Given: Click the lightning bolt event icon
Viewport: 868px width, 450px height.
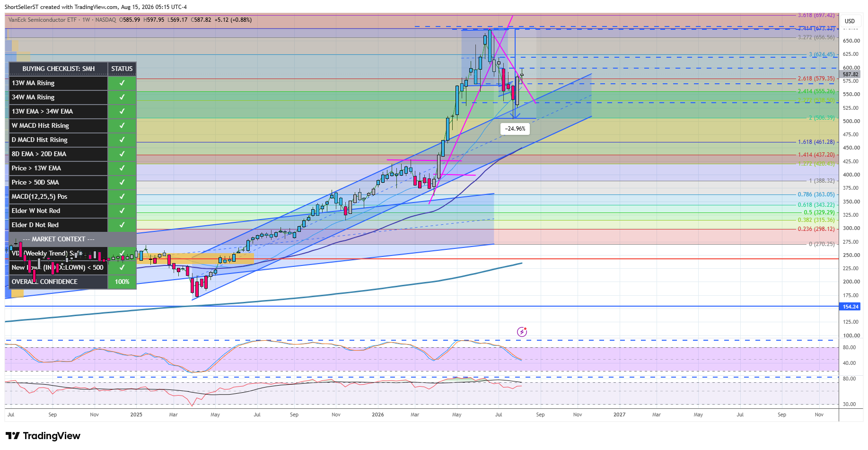Looking at the screenshot, I should coord(522,332).
